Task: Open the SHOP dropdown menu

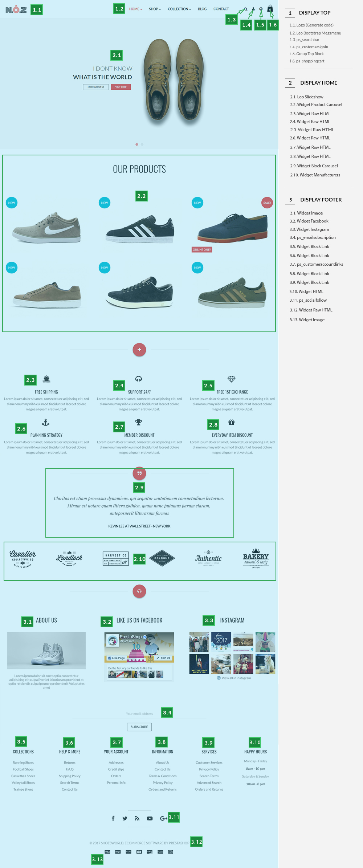Action: pyautogui.click(x=155, y=9)
